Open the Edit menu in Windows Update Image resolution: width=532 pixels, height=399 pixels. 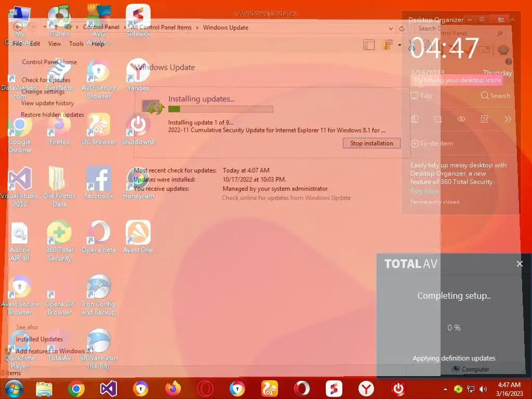[35, 44]
